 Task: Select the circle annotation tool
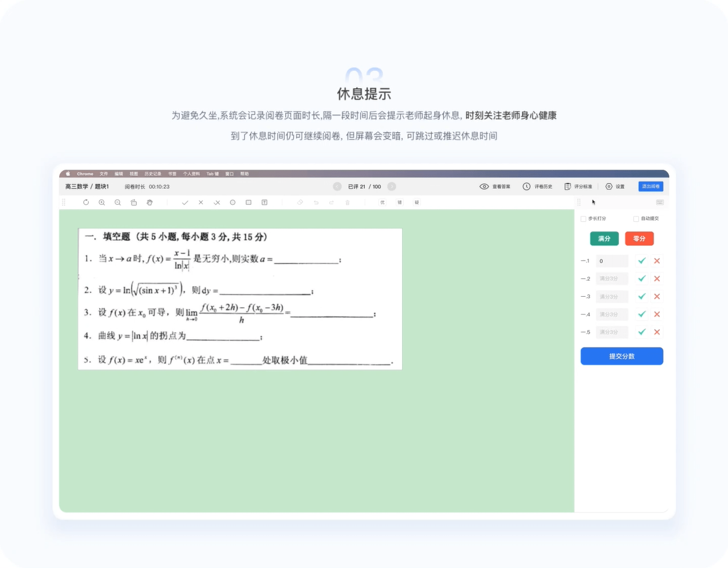[233, 202]
